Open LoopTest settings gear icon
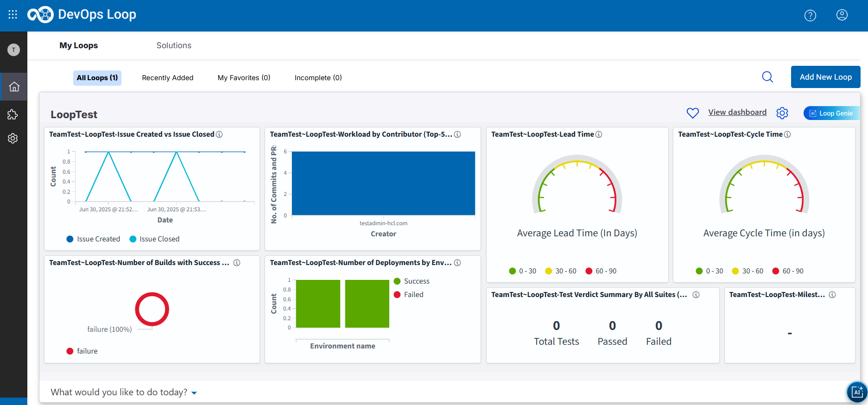The width and height of the screenshot is (868, 405). point(782,113)
